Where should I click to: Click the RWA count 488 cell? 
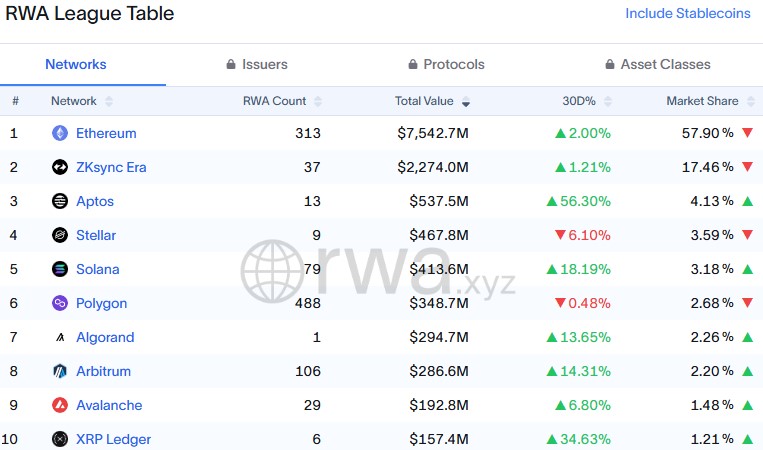coord(308,304)
